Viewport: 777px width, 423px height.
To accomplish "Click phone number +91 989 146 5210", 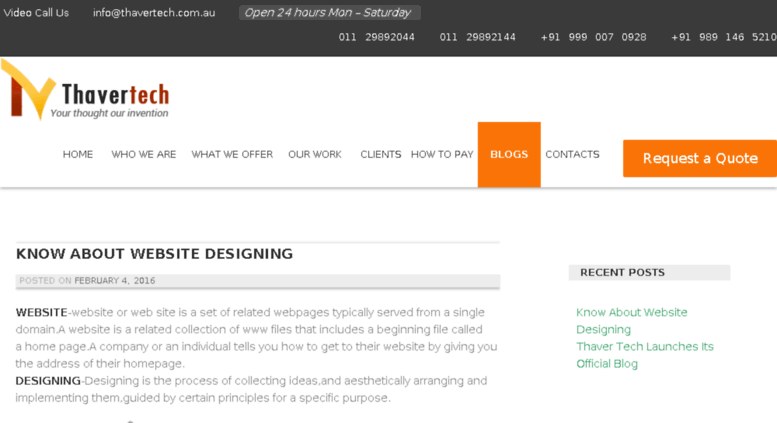I will [x=723, y=37].
